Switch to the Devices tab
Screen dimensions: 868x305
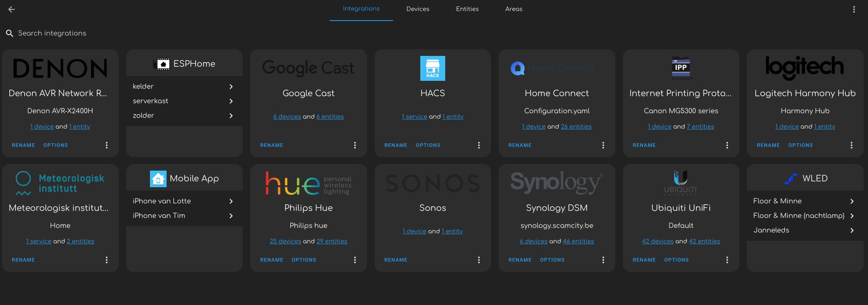point(418,9)
